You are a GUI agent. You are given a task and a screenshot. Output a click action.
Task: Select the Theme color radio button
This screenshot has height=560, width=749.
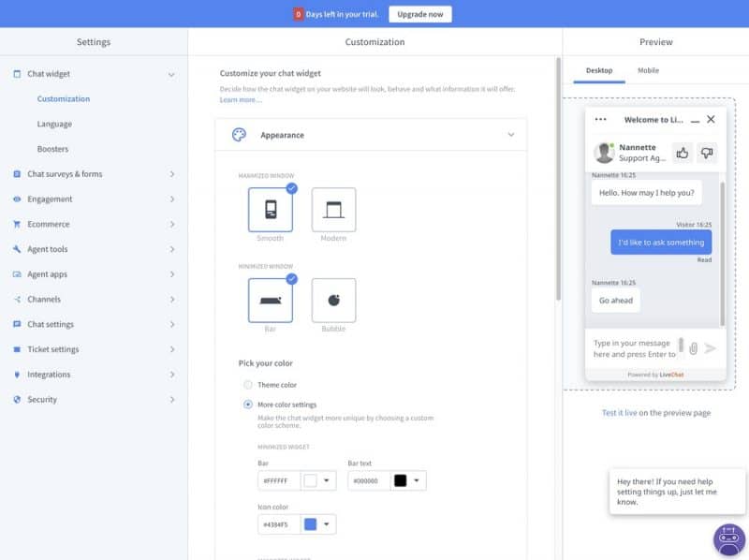pos(248,385)
